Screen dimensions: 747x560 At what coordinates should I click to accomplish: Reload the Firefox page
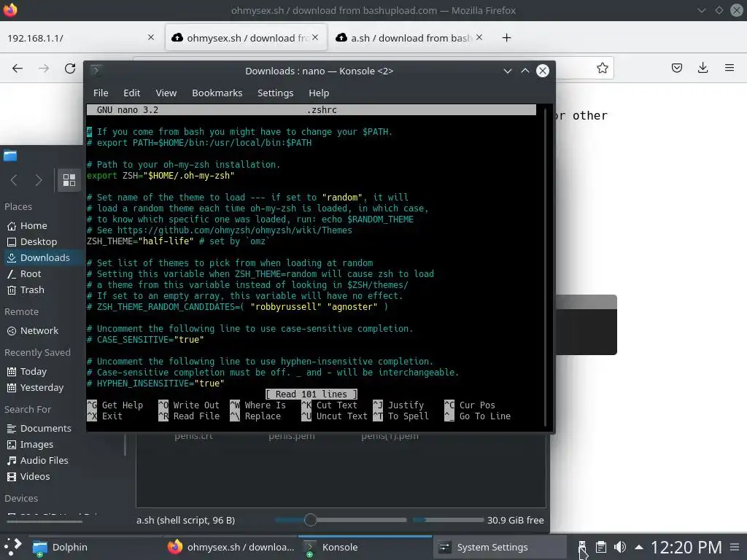coord(70,68)
